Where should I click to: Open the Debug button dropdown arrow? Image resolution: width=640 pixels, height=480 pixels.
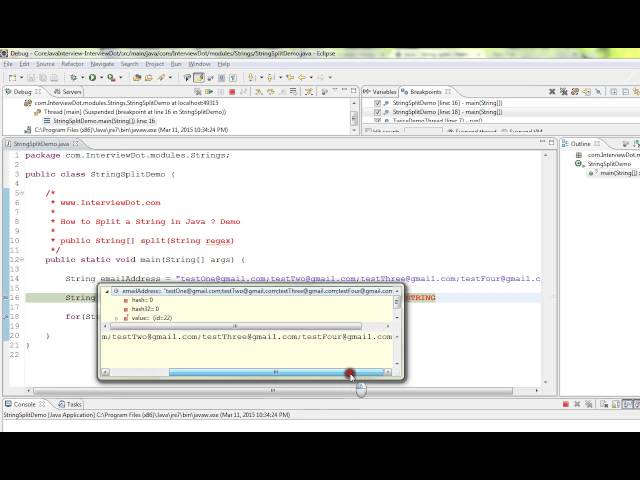click(82, 77)
